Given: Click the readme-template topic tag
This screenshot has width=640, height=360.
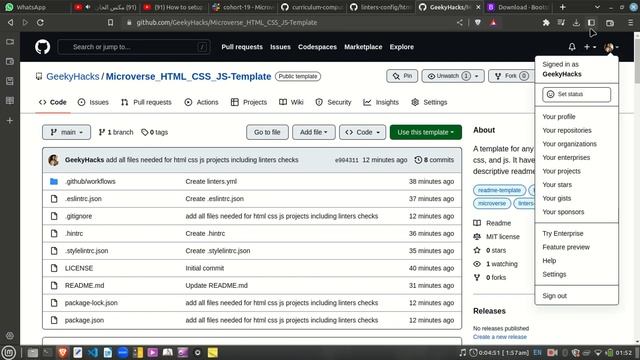Looking at the screenshot, I should coord(499,190).
